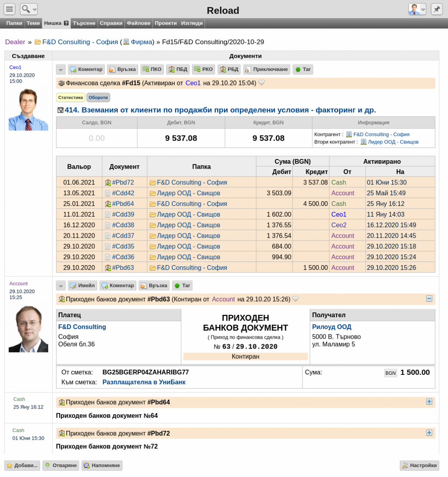Switch to the Обороти tab
This screenshot has height=477, width=448.
point(98,97)
